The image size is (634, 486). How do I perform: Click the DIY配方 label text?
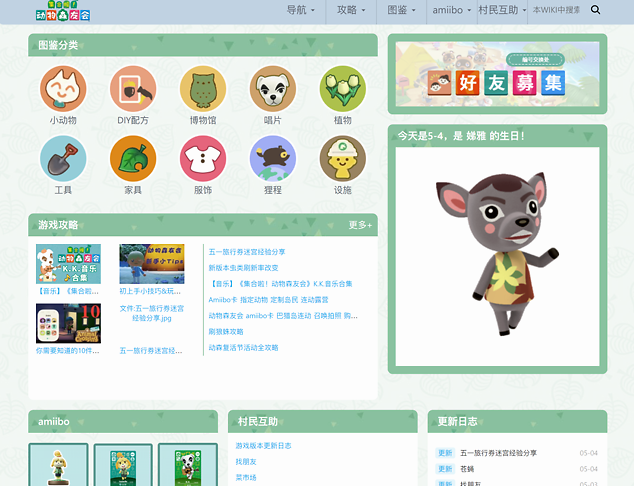(x=133, y=120)
